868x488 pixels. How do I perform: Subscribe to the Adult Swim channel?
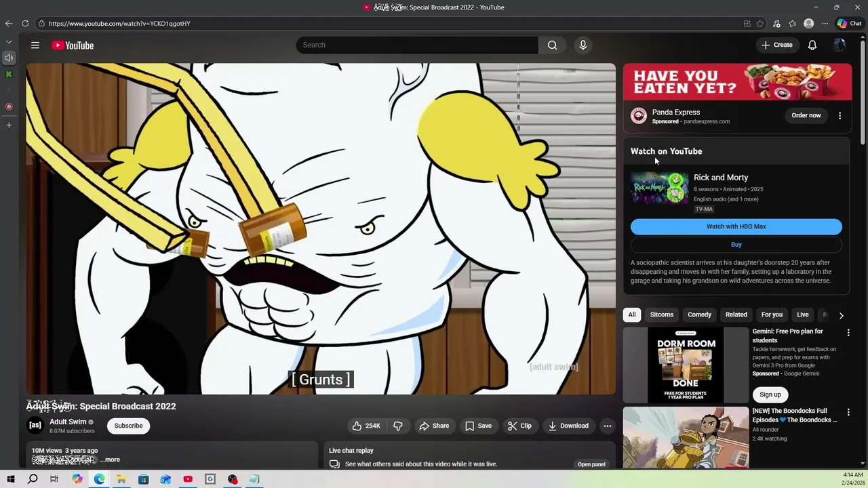(128, 426)
